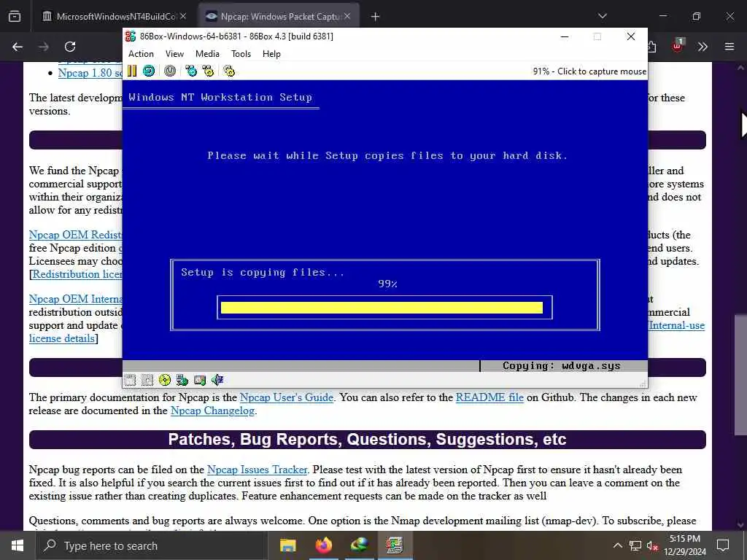Open the Npcap 1.80 link in browser

[90, 73]
